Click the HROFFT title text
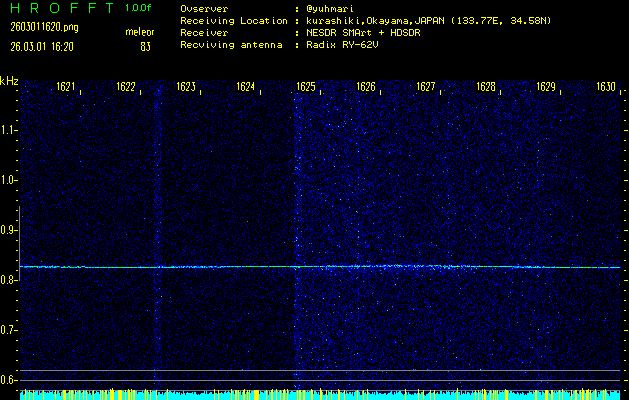Image resolution: width=629 pixels, height=400 pixels. [63, 8]
